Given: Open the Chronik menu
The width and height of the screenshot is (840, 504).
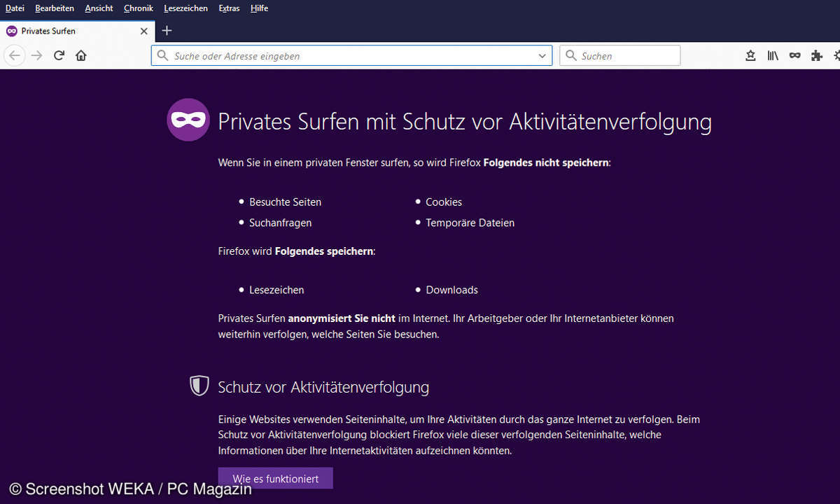Looking at the screenshot, I should 139,8.
